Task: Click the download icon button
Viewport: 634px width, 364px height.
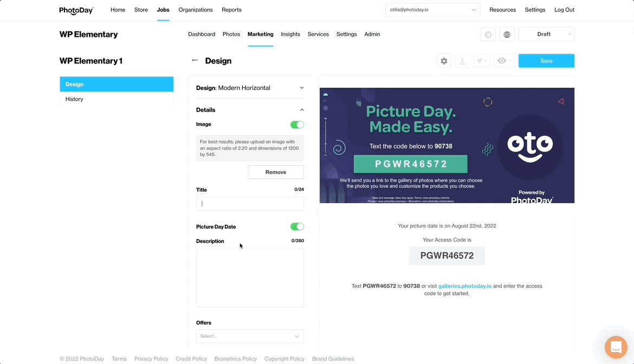Action: coord(462,61)
